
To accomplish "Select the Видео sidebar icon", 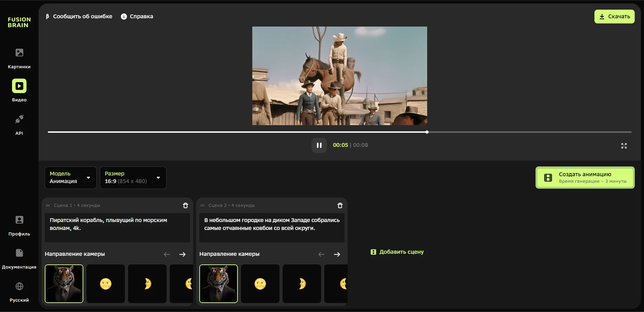I will pos(19,86).
